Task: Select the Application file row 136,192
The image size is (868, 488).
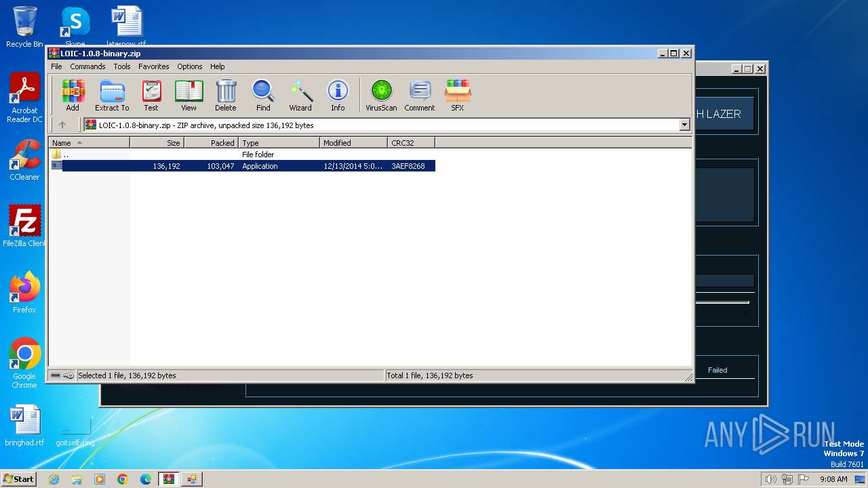Action: pyautogui.click(x=242, y=165)
